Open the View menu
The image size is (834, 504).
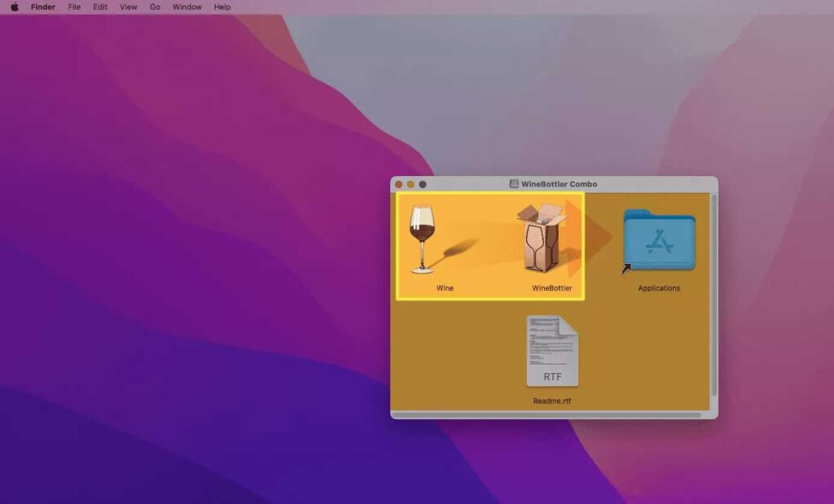point(129,7)
